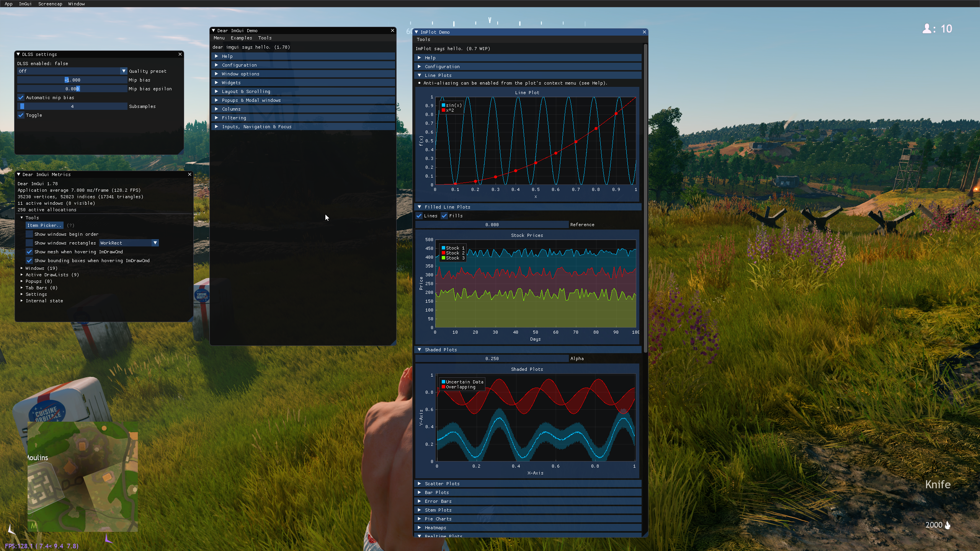Toggle Stock 1 legend entry
The width and height of the screenshot is (980, 551).
coord(453,248)
